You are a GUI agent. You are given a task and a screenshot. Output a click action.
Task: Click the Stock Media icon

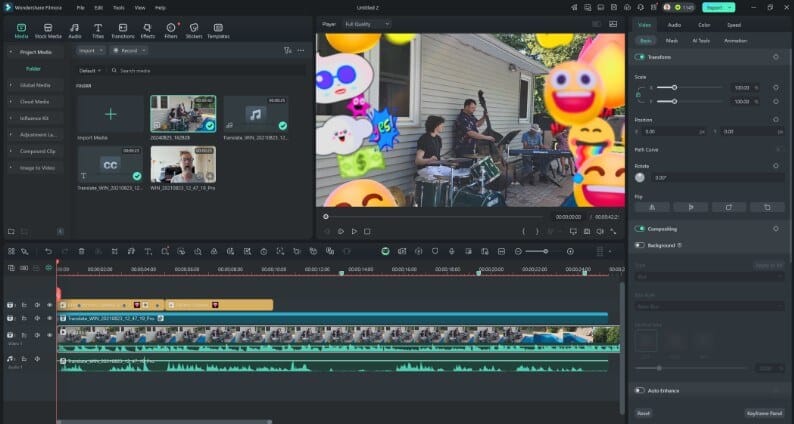(x=47, y=29)
